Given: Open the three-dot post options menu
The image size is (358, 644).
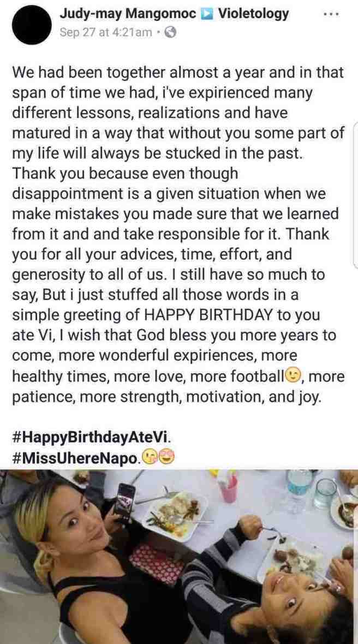Looking at the screenshot, I should tap(331, 15).
